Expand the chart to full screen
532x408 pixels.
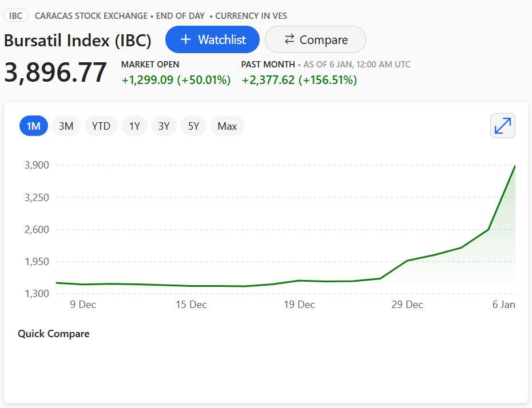pos(503,126)
